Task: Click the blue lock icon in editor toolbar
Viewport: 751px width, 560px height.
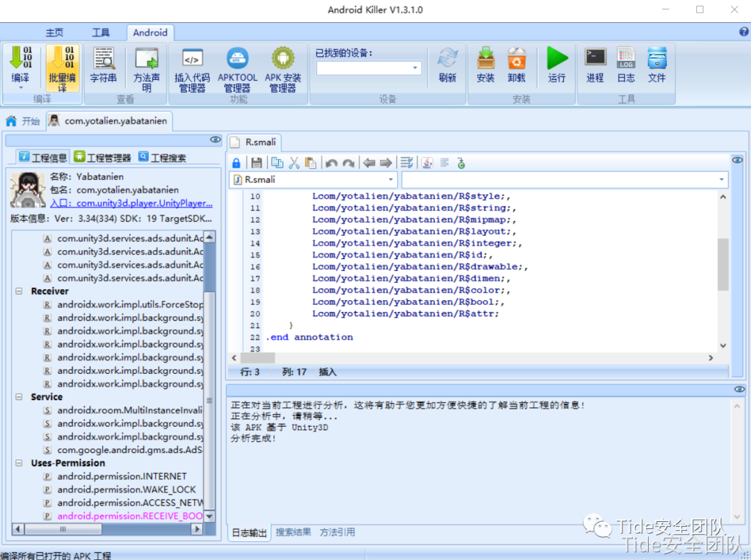Action: tap(236, 163)
